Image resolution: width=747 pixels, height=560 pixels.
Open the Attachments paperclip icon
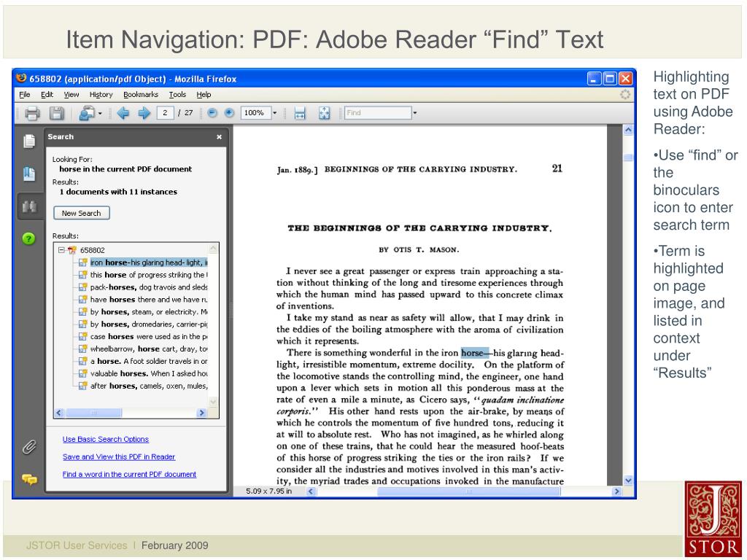click(x=29, y=447)
